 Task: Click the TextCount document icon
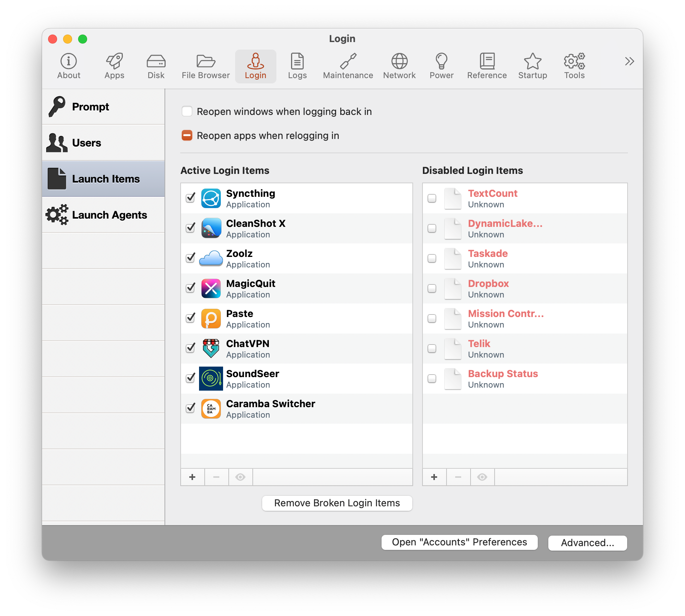[x=453, y=198]
